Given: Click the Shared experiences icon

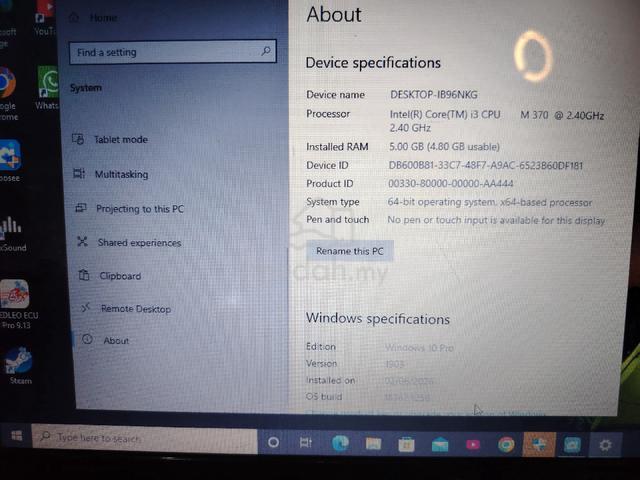Looking at the screenshot, I should 82,242.
